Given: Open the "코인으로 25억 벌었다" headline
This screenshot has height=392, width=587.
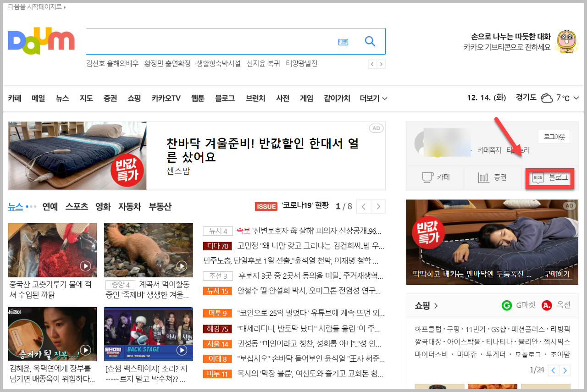Looking at the screenshot, I should (311, 313).
